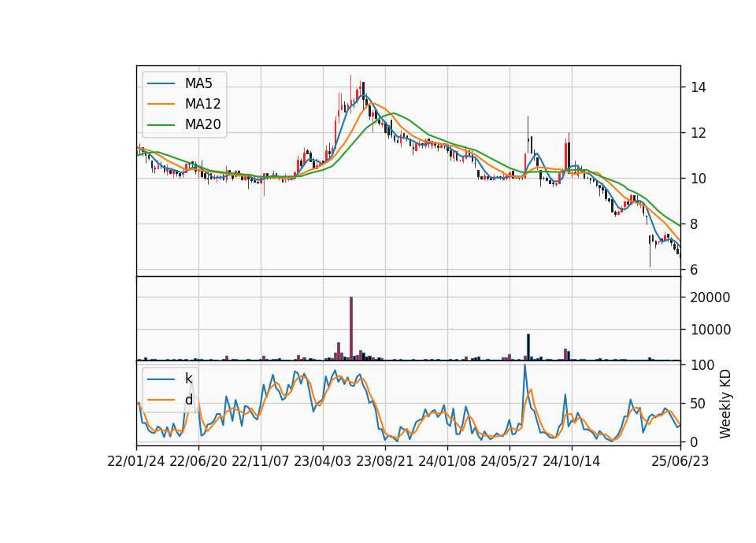Click the d legend label in KD panel
This screenshot has width=756, height=543.
(x=188, y=400)
